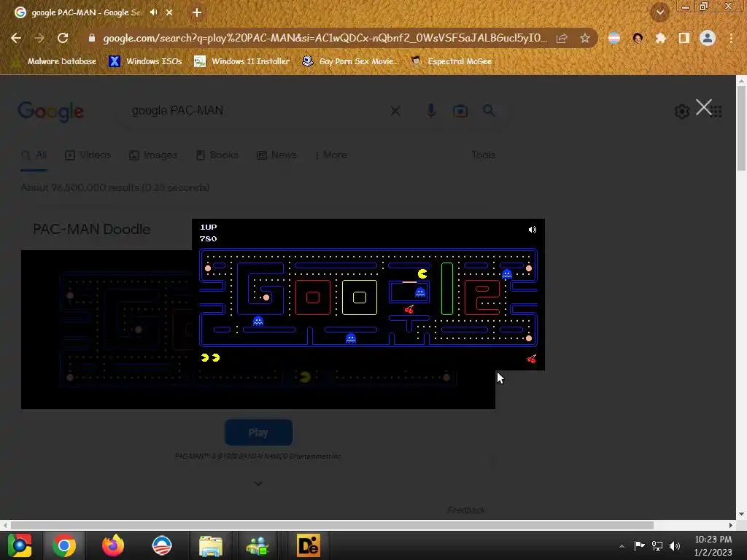The height and width of the screenshot is (560, 747).
Task: Switch to the Images results tab
Action: (153, 155)
